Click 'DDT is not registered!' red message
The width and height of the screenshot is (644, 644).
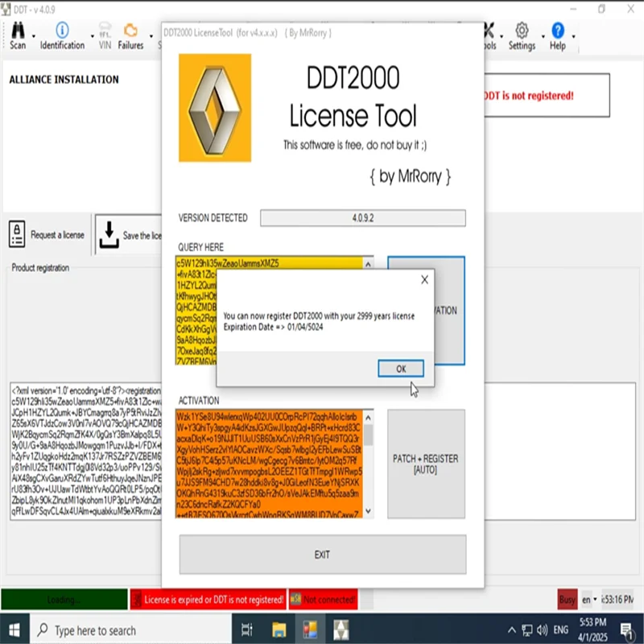click(x=529, y=96)
